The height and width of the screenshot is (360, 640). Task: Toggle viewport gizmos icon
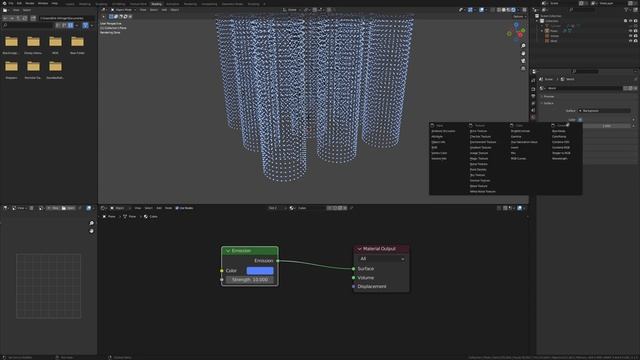click(470, 9)
